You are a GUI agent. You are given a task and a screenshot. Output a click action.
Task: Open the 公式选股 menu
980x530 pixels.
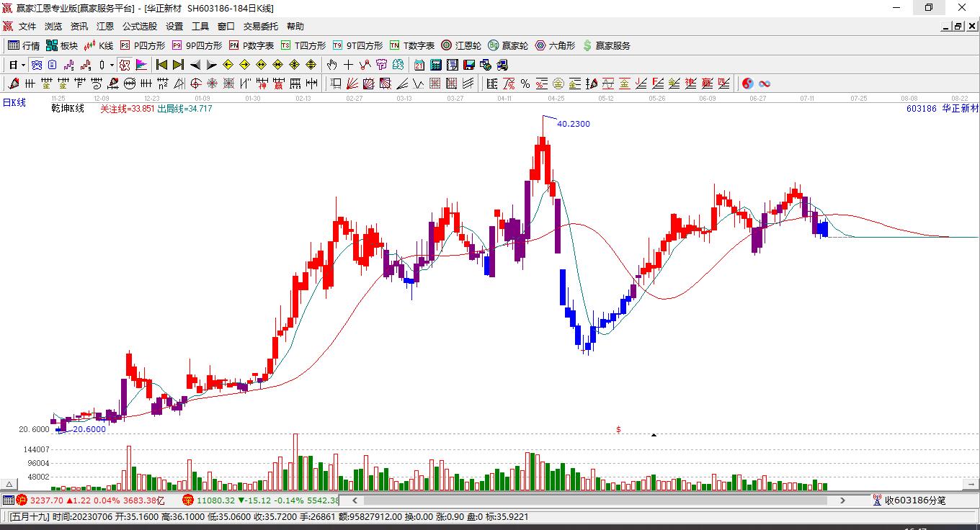tap(140, 26)
